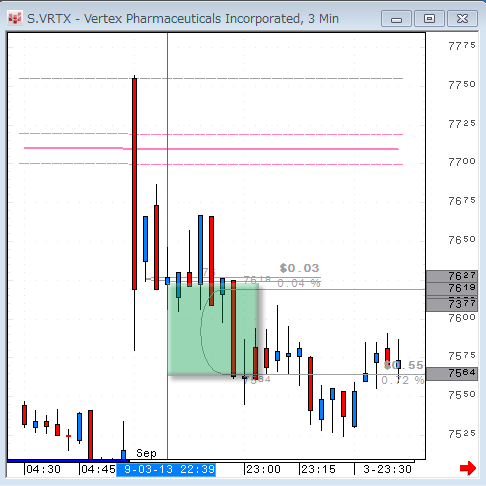Click the 7650 price axis label
486x486 pixels.
point(462,240)
